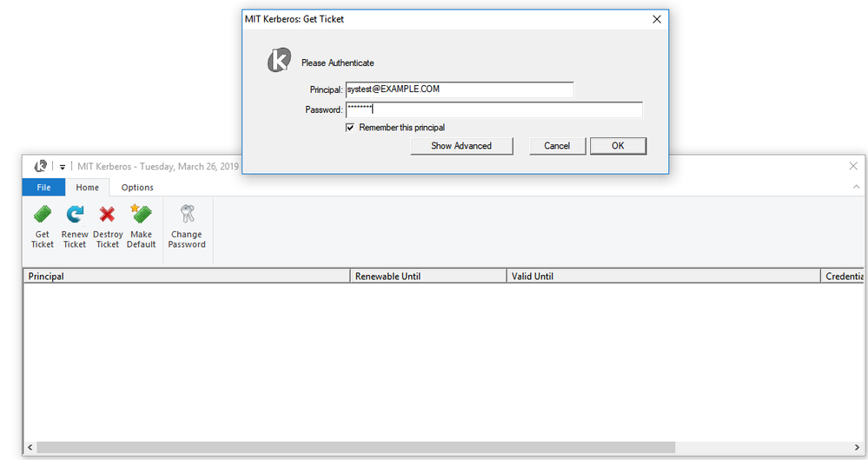
Task: Click into the Principal input field
Action: pos(460,90)
